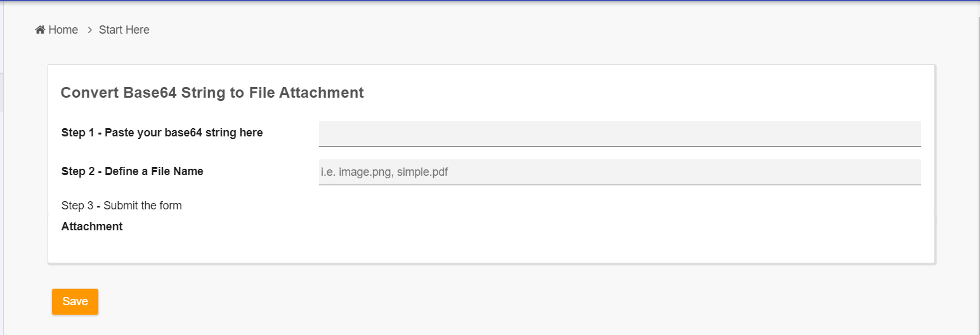Click the bold Attachment label
Viewport: 980px width, 335px height.
point(92,227)
